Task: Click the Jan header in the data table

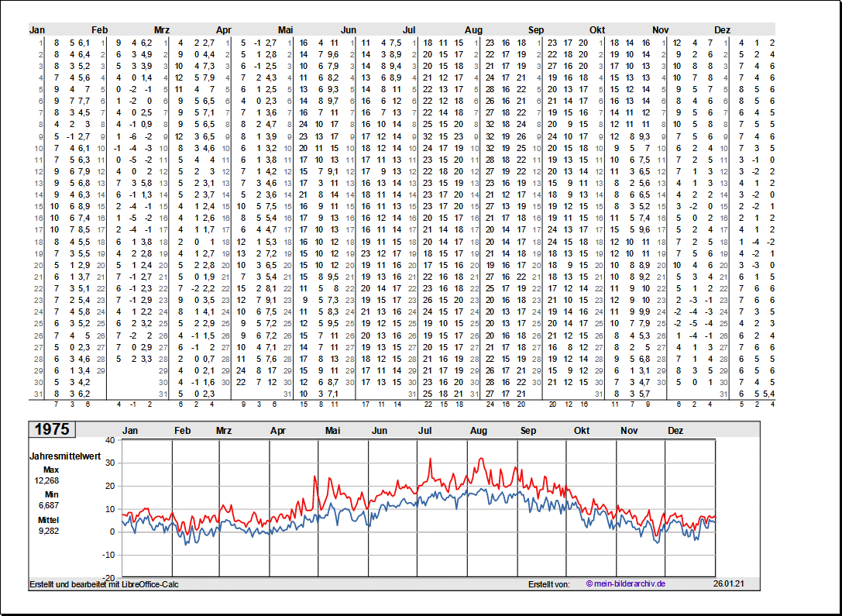Action: point(37,30)
